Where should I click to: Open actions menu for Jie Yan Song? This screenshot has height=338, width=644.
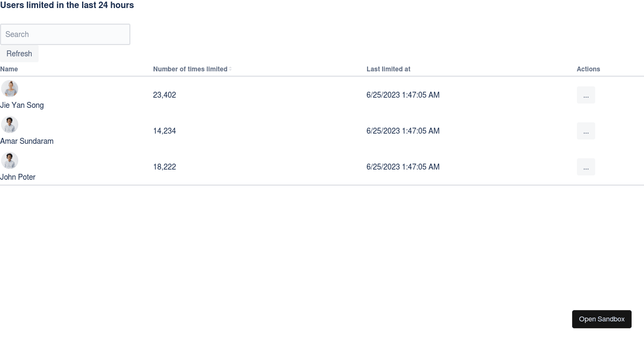(586, 95)
